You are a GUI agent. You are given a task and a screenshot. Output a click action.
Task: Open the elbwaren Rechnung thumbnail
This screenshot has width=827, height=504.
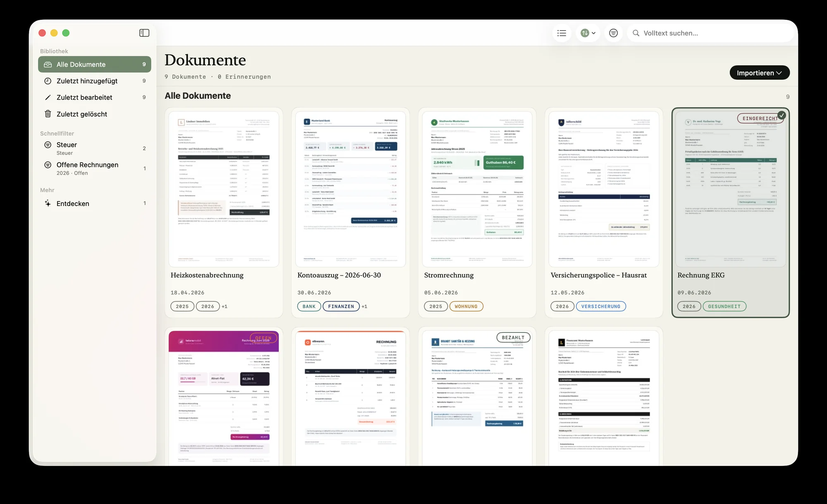click(351, 398)
